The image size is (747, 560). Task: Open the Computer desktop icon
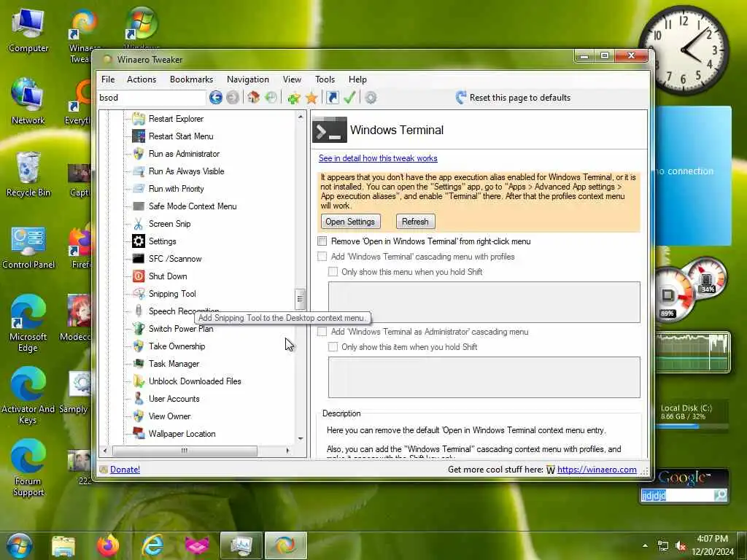28,29
